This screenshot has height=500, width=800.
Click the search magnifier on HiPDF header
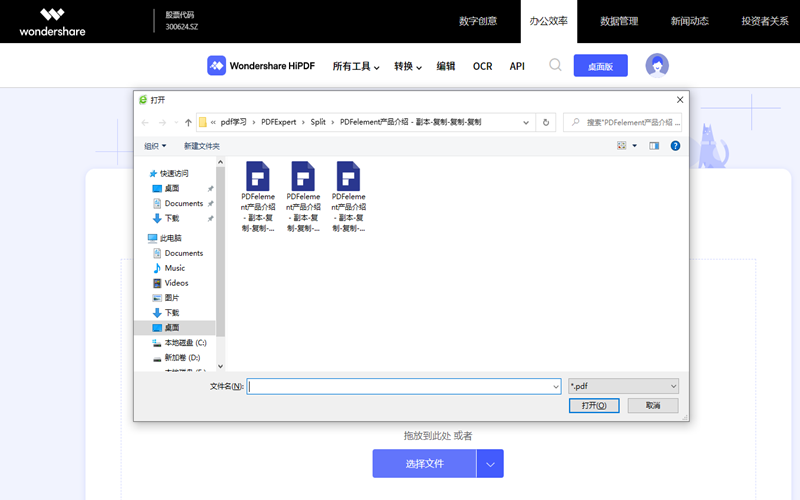point(555,66)
